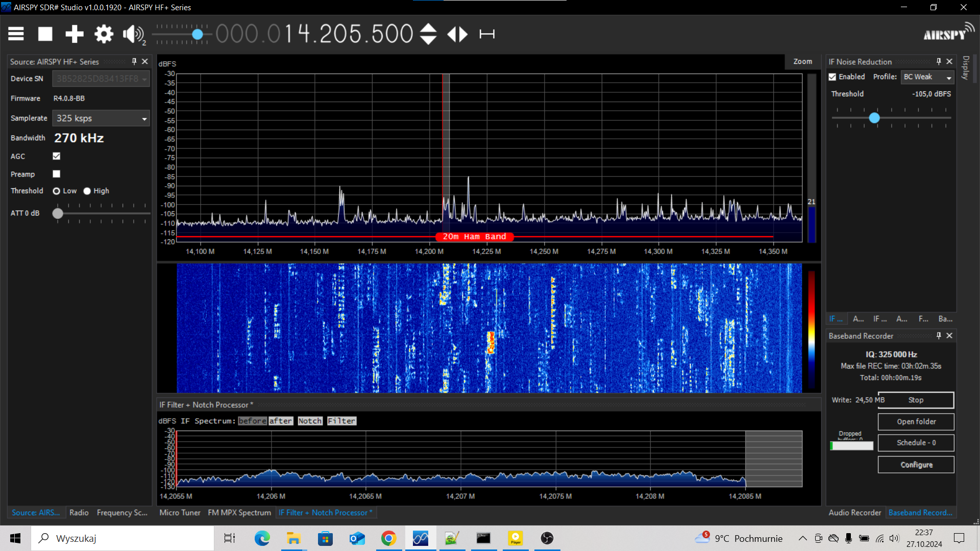Switch to Source: AIRS... tab
The height and width of the screenshot is (551, 980).
[36, 513]
